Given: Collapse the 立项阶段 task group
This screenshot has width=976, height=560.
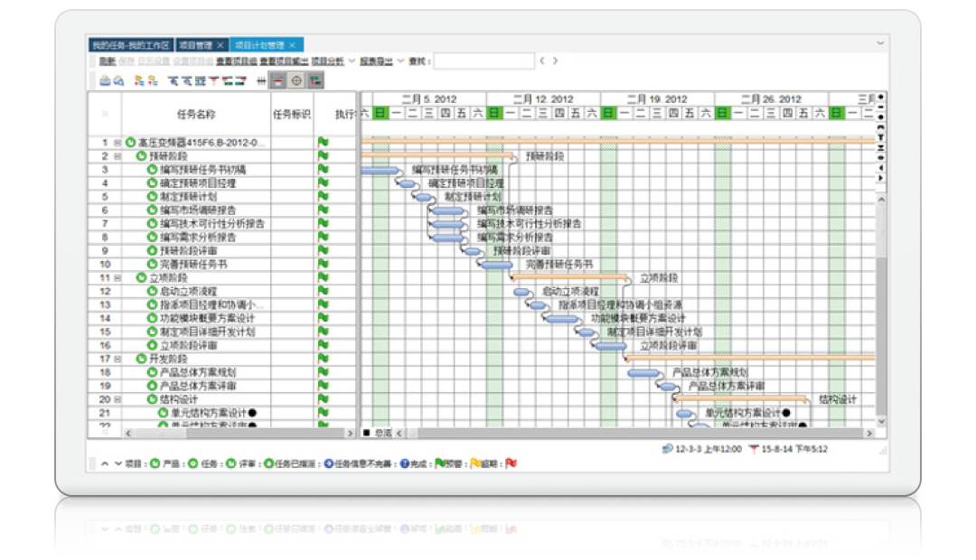Looking at the screenshot, I should coord(117,278).
